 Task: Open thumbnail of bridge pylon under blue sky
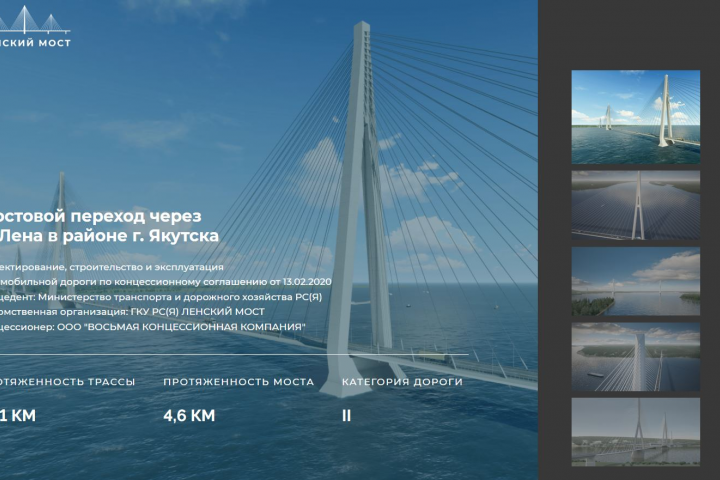point(636,117)
